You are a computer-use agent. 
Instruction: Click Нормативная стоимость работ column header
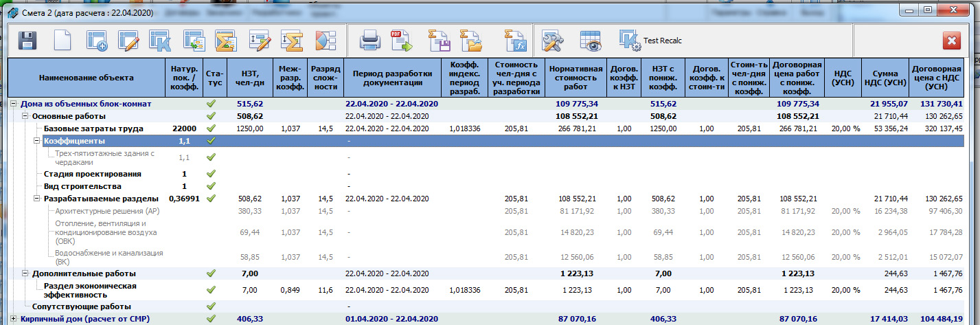click(575, 78)
